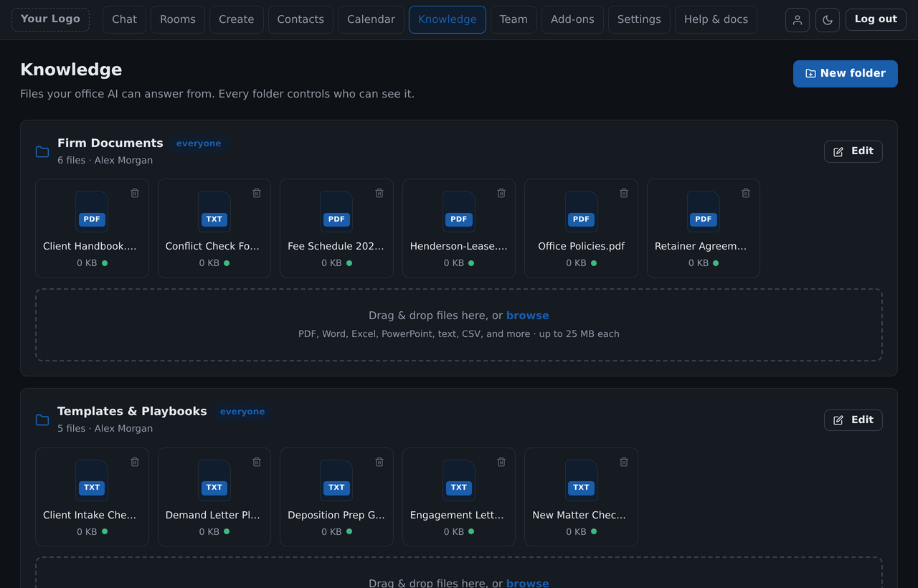Image resolution: width=918 pixels, height=588 pixels.
Task: Go to the Rooms tab
Action: point(178,19)
